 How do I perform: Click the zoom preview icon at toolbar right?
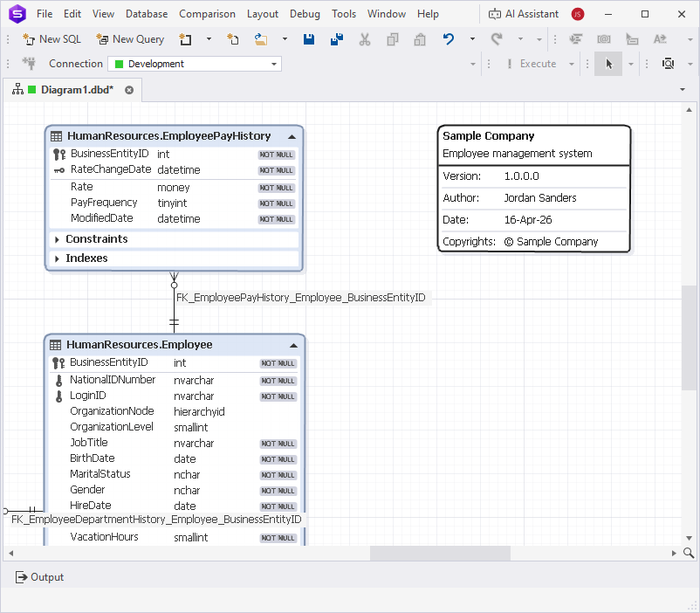(669, 64)
